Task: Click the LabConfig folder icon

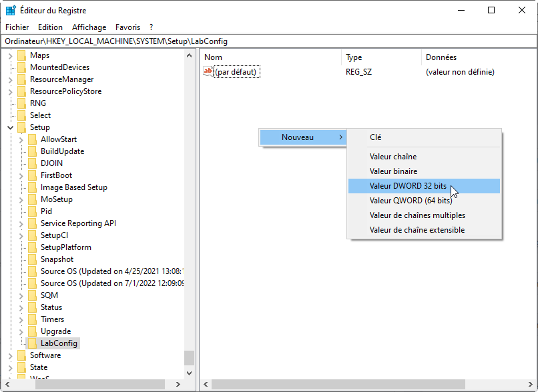Action: point(32,343)
